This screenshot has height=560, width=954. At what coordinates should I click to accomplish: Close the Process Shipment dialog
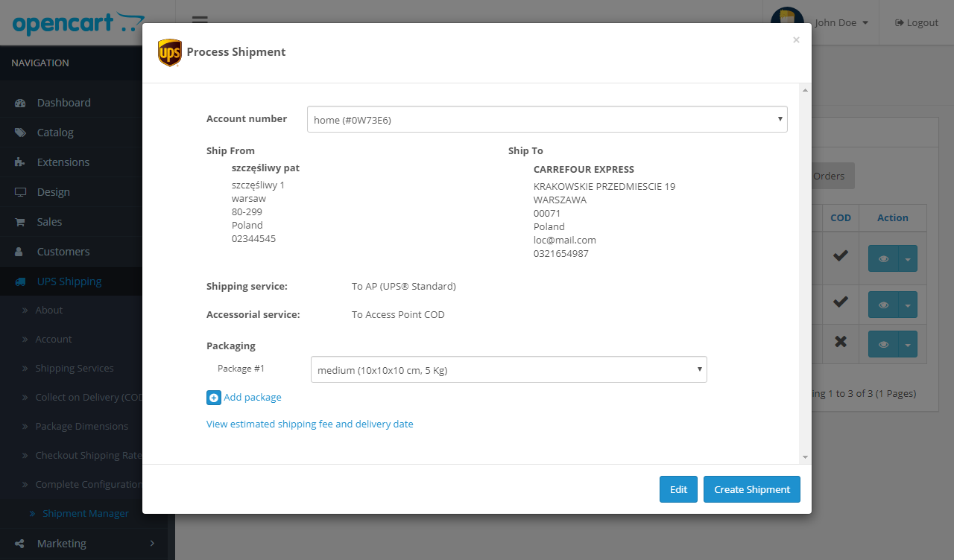point(796,40)
